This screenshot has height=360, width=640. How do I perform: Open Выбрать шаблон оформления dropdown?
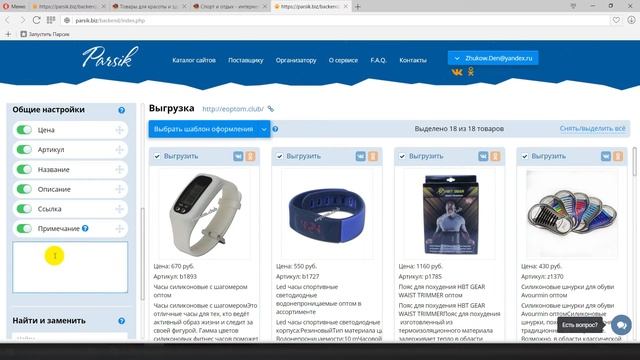209,129
